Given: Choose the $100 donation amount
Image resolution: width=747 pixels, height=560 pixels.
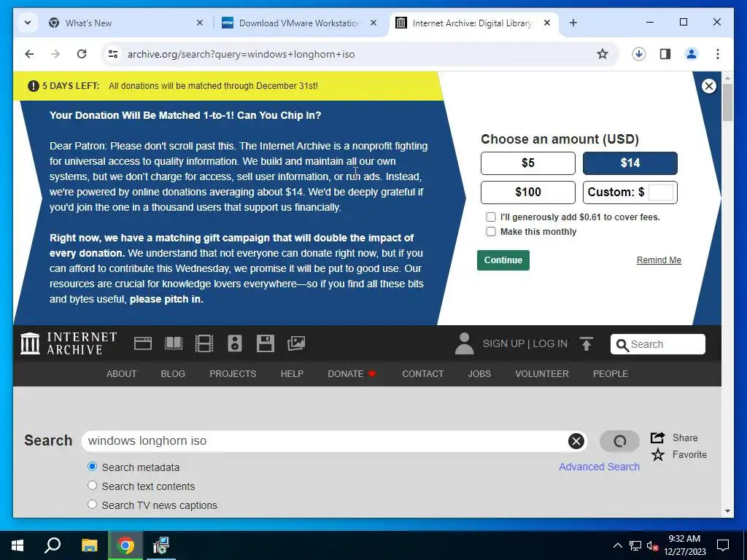Looking at the screenshot, I should click(x=528, y=192).
